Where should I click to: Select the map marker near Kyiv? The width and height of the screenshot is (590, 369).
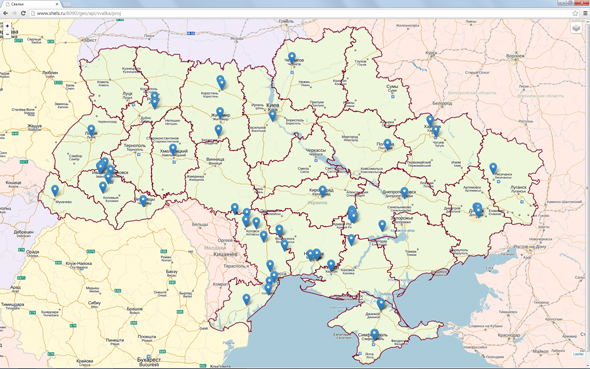click(272, 115)
